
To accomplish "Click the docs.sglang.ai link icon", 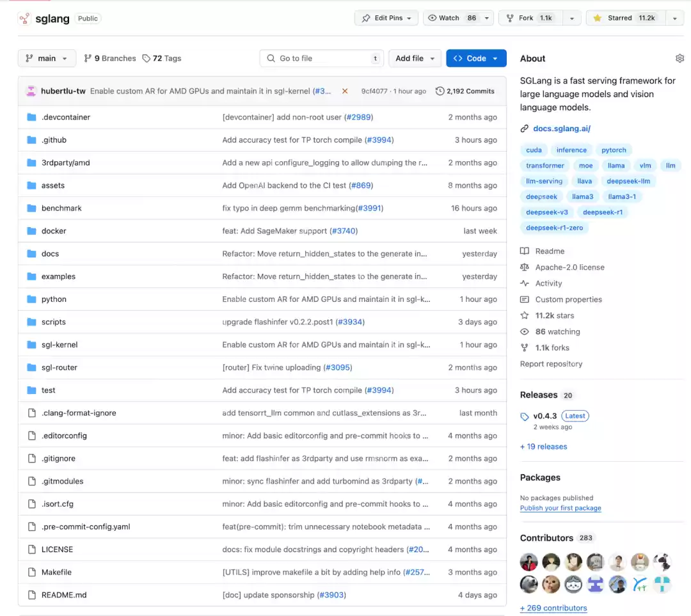I will 525,129.
